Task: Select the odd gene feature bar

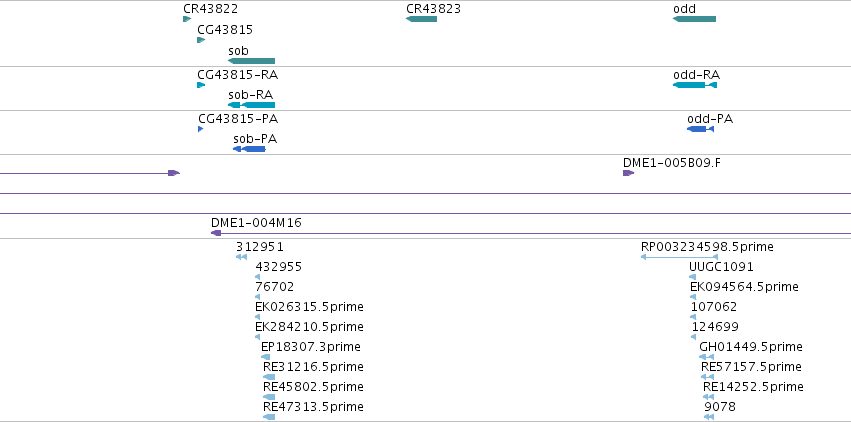Action: pyautogui.click(x=694, y=19)
